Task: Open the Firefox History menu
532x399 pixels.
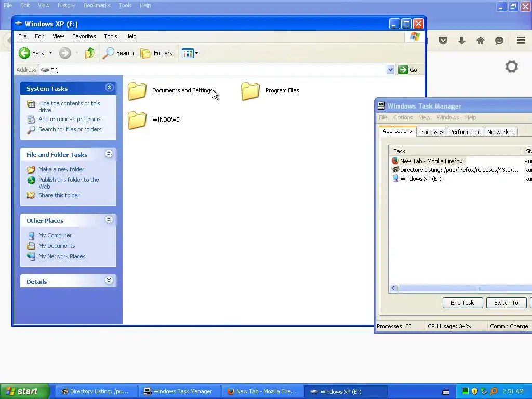Action: (66, 5)
